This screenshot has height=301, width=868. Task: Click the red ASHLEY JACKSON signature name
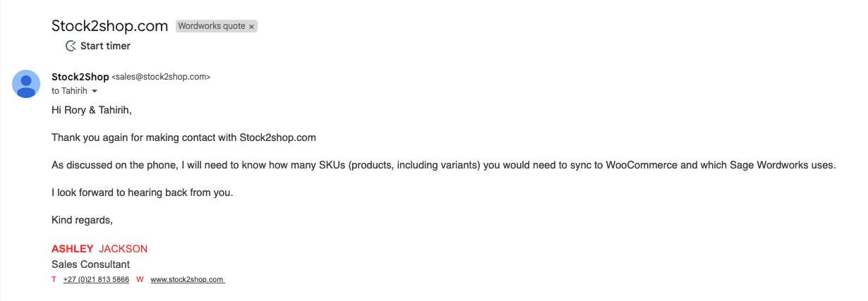click(x=100, y=249)
